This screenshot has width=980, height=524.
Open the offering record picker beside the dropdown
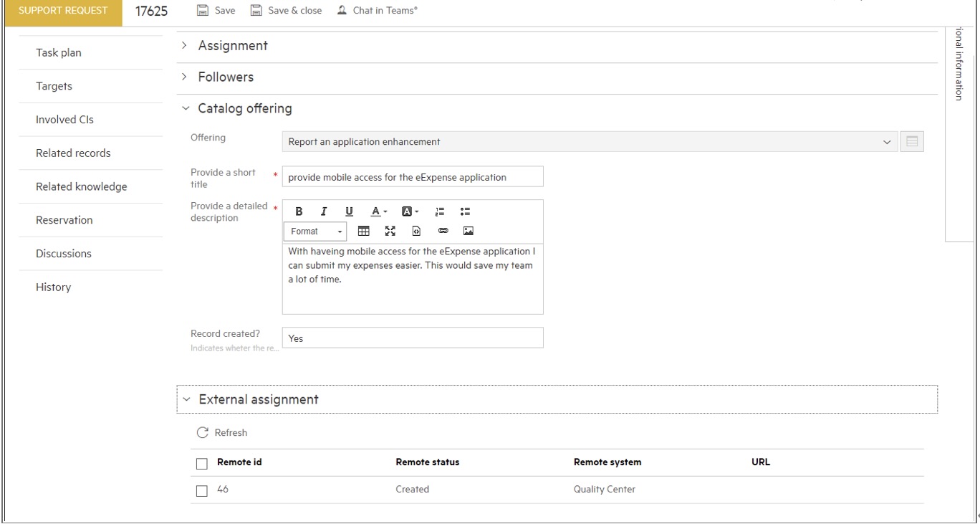911,141
